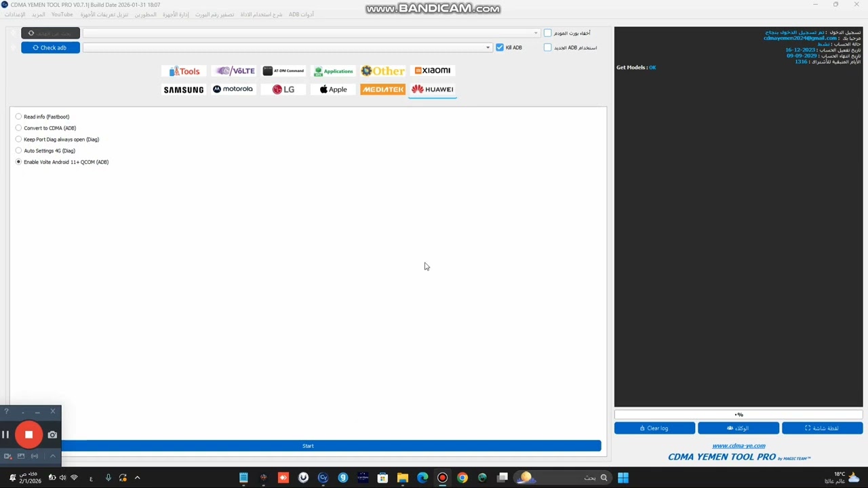The image size is (868, 488).
Task: Pause the Bandicam recording
Action: coord(5,434)
